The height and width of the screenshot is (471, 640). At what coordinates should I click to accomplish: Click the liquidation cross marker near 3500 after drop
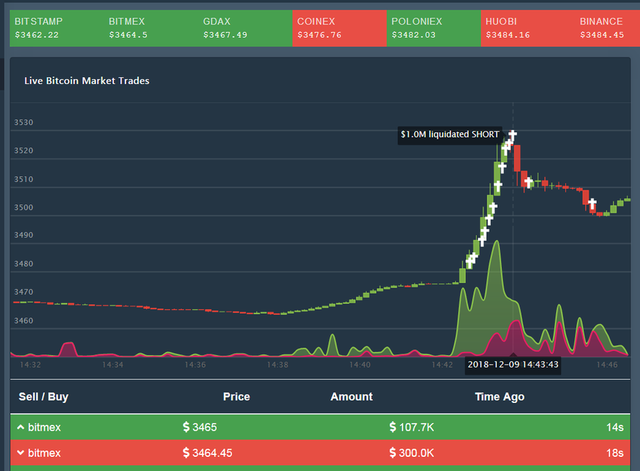click(x=592, y=202)
